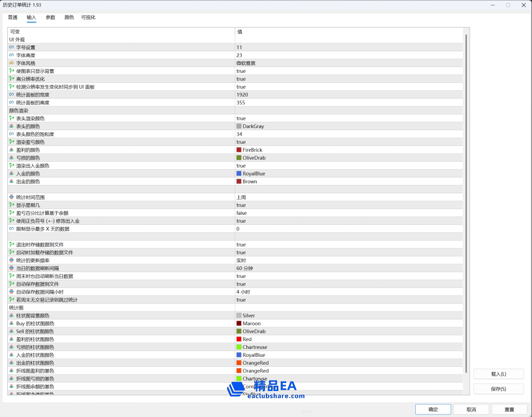Click the enum icon beside 统计时间范围

[11, 197]
